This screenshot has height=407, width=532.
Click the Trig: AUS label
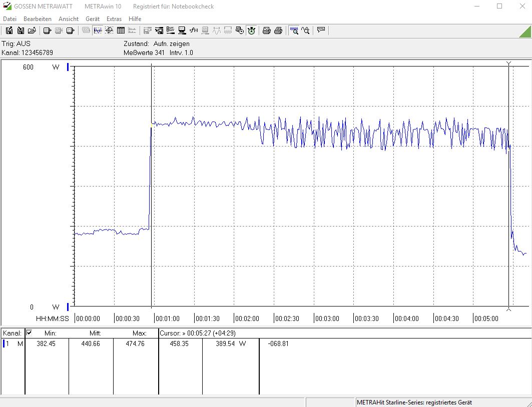pos(16,43)
